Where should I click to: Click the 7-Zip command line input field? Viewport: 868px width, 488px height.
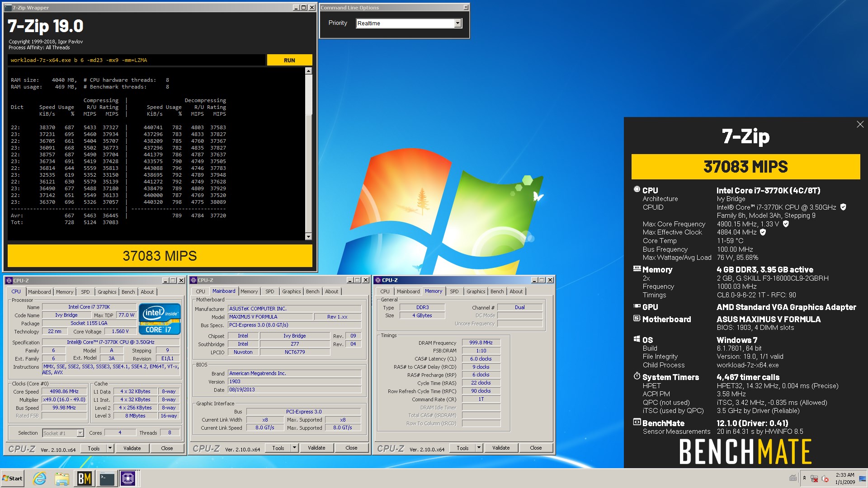(136, 60)
